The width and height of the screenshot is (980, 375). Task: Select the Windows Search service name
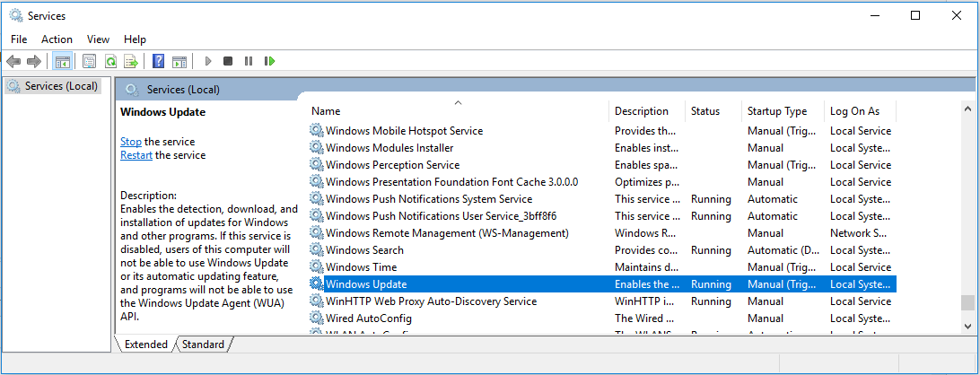(x=364, y=250)
